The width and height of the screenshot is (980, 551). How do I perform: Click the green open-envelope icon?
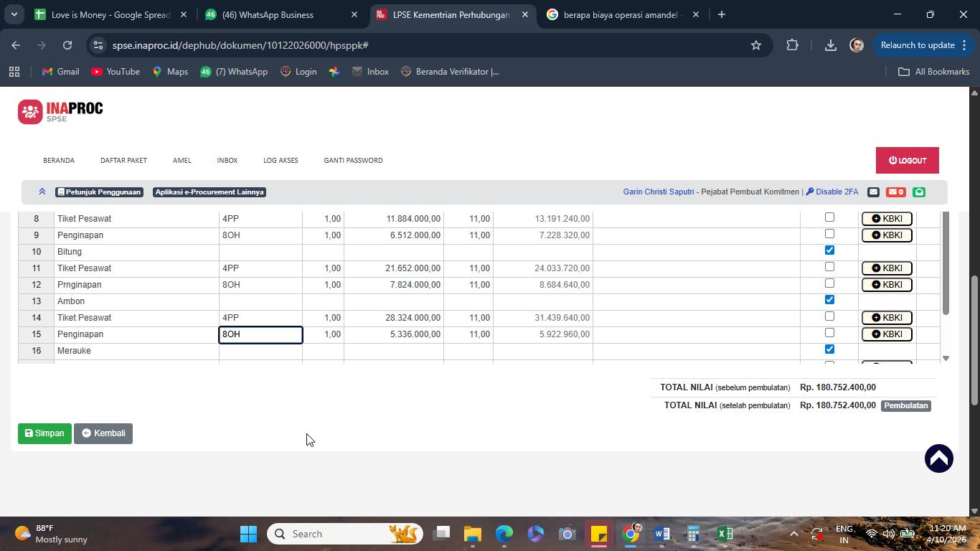pos(919,192)
